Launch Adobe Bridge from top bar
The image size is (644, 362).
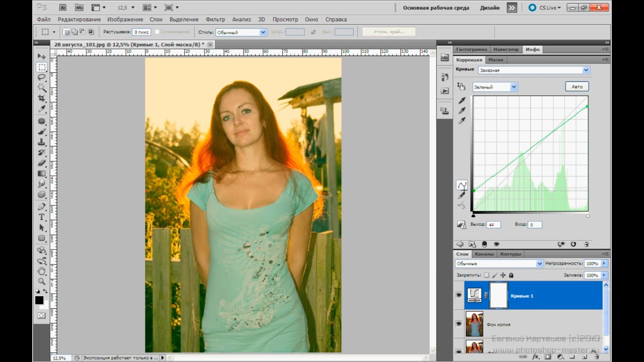(63, 8)
